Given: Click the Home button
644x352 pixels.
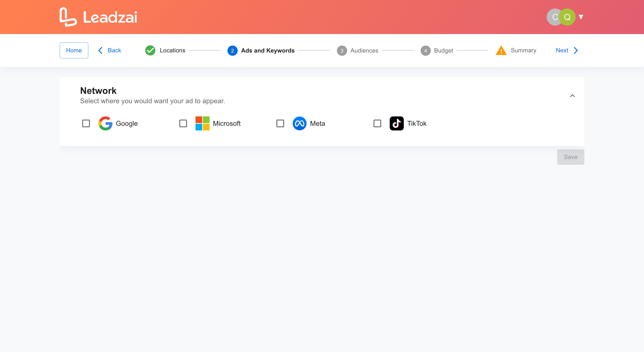Looking at the screenshot, I should (74, 50).
